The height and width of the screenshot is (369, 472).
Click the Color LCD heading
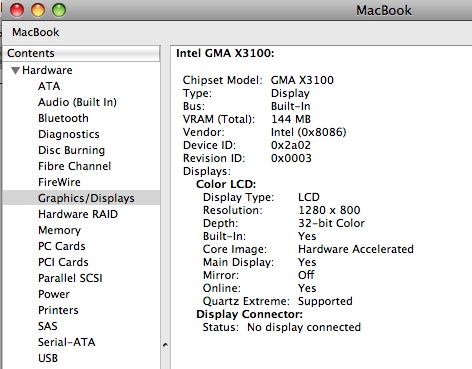pyautogui.click(x=226, y=184)
